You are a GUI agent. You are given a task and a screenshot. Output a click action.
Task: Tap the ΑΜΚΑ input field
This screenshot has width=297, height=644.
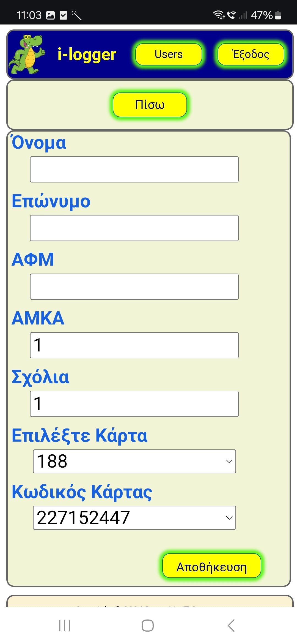[x=134, y=345]
